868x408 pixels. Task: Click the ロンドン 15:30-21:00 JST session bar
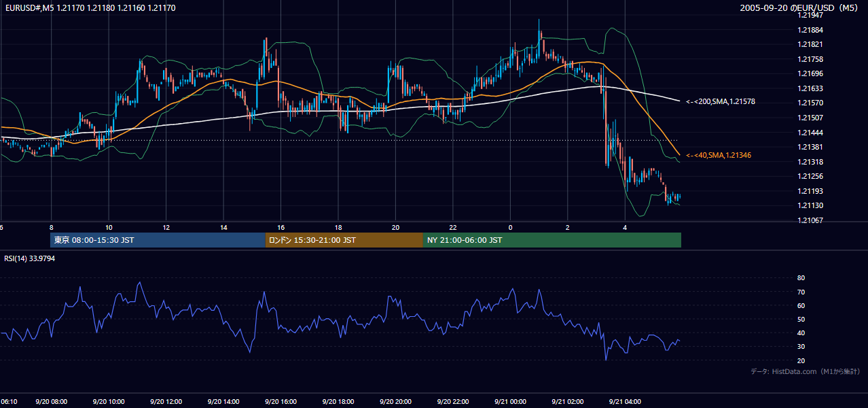point(344,240)
